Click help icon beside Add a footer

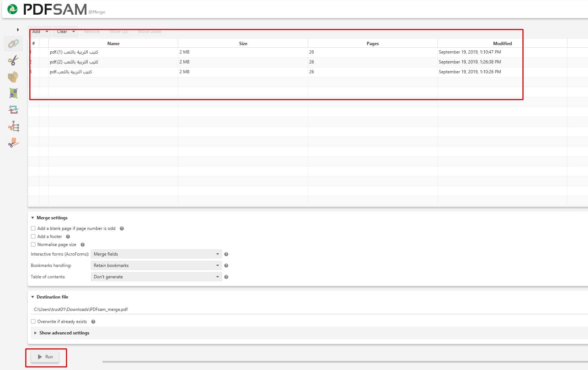(68, 237)
